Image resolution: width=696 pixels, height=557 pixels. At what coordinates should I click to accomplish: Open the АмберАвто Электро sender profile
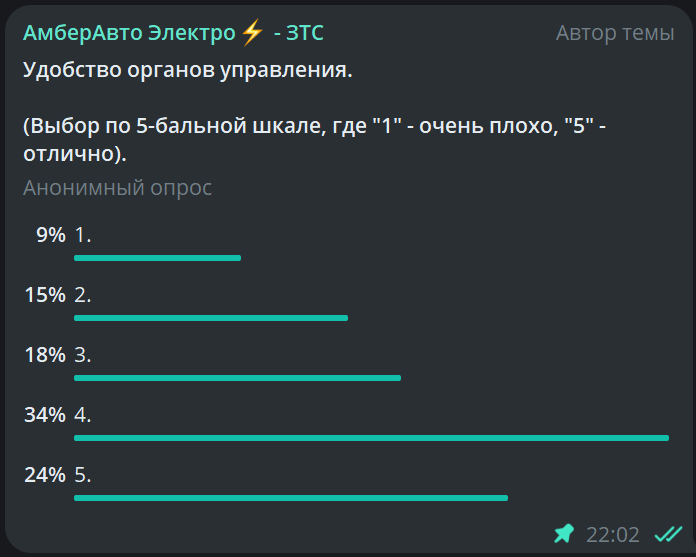173,33
